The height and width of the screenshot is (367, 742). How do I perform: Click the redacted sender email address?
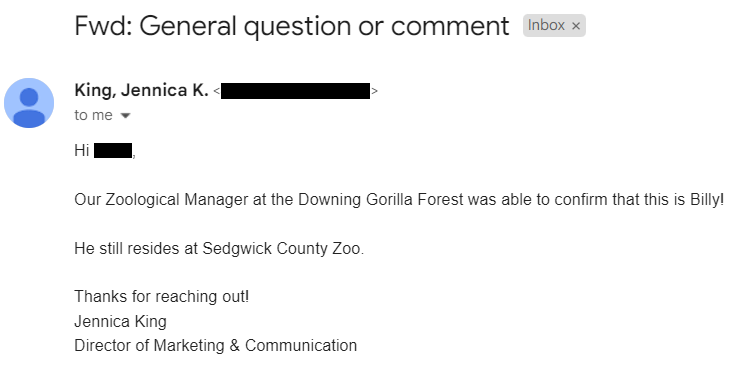295,91
